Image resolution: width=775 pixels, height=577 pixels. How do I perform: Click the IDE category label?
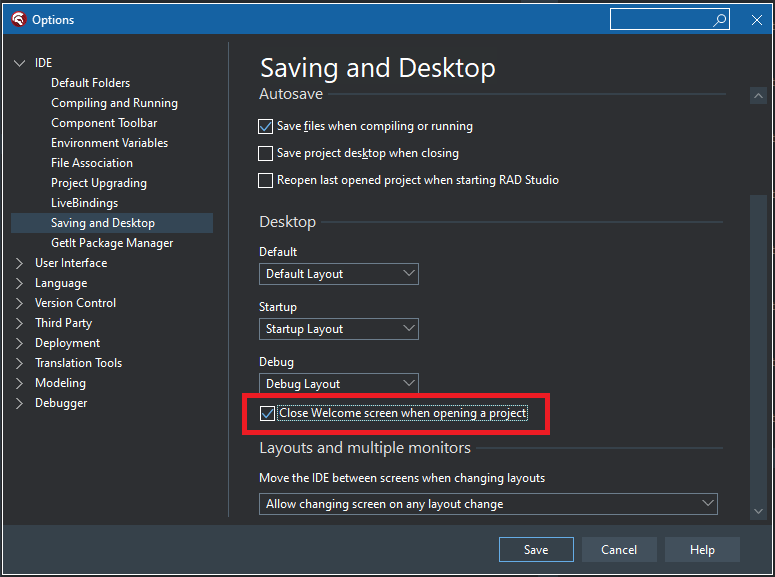click(43, 63)
